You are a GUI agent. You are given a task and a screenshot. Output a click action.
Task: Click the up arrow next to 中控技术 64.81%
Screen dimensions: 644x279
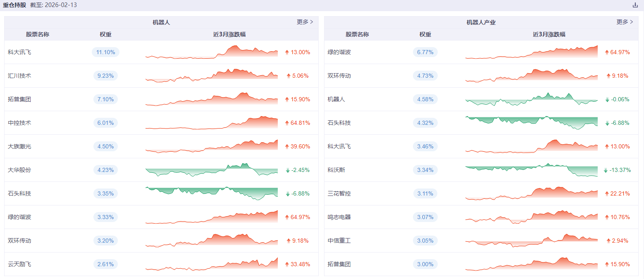[x=287, y=123]
